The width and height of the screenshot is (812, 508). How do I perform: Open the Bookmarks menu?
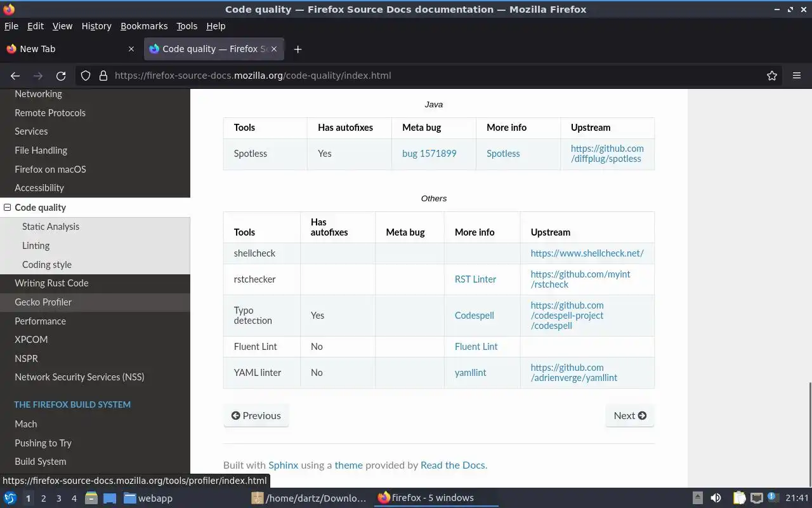tap(144, 26)
